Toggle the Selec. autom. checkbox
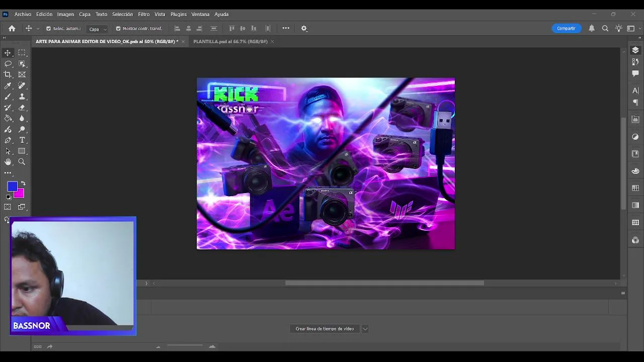This screenshot has width=644, height=362. point(49,29)
